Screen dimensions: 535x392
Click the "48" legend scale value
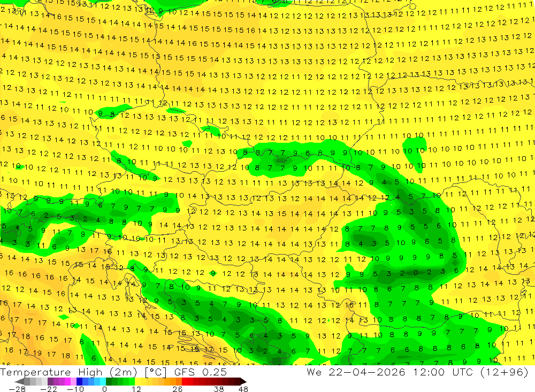tap(243, 389)
